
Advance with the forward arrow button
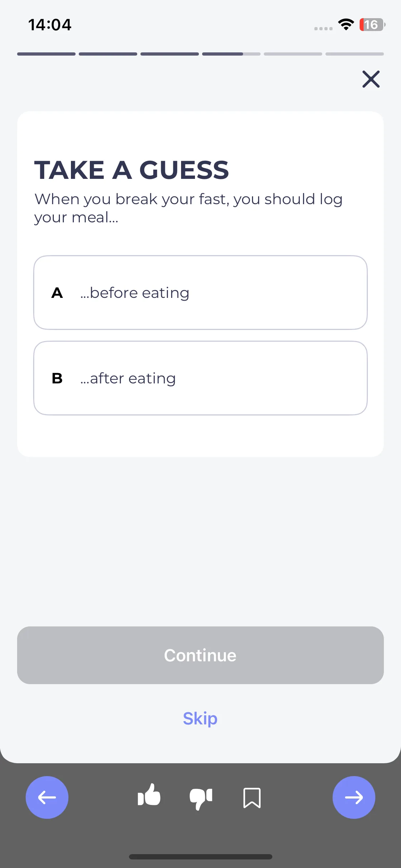tap(354, 797)
